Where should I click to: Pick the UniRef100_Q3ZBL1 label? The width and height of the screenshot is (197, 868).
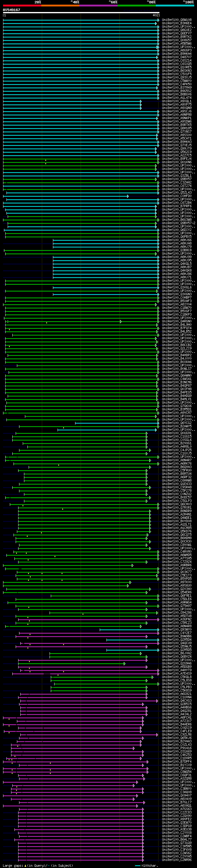[x=176, y=176]
